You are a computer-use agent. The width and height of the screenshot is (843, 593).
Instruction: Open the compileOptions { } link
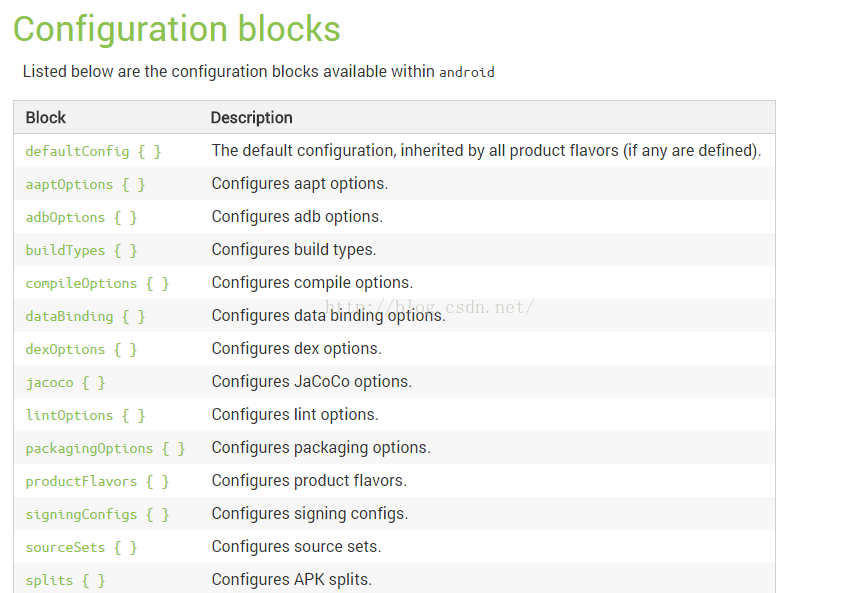pos(97,283)
